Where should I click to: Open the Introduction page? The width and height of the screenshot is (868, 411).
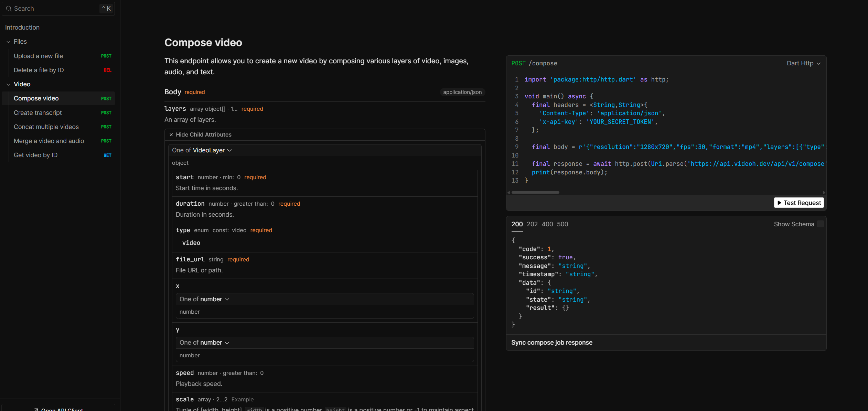pos(22,27)
